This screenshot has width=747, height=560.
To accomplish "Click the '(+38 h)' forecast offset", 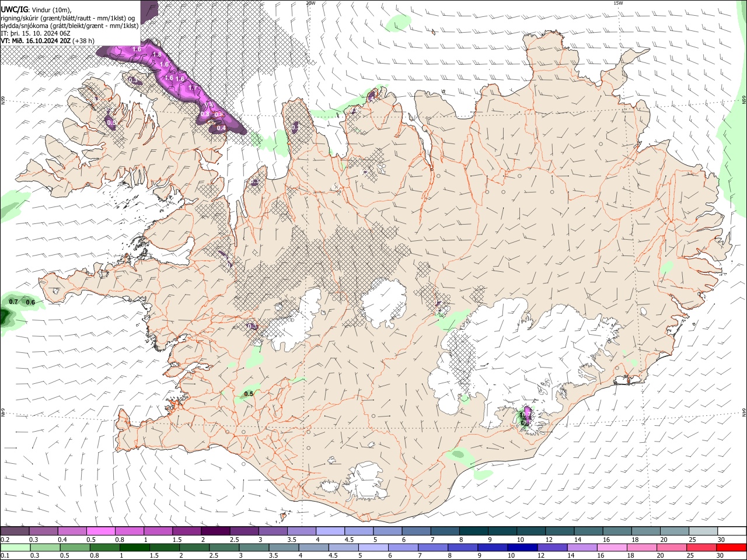I will click(x=84, y=41).
